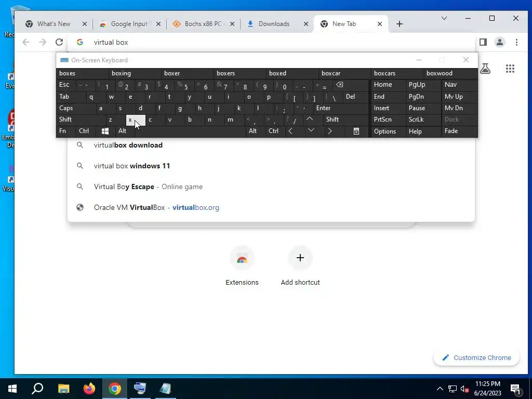
Task: Toggle left Ctrl key on keyboard
Action: pyautogui.click(x=86, y=131)
